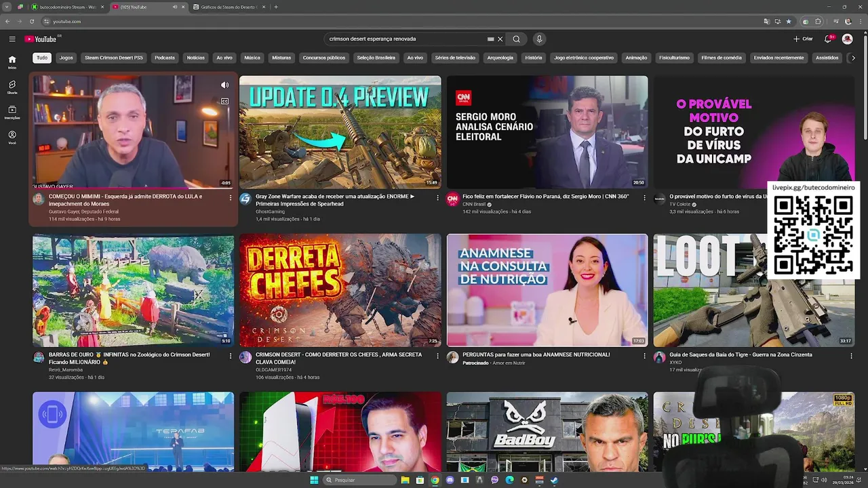The image size is (868, 488).
Task: Open Discord from the taskbar
Action: click(x=450, y=480)
